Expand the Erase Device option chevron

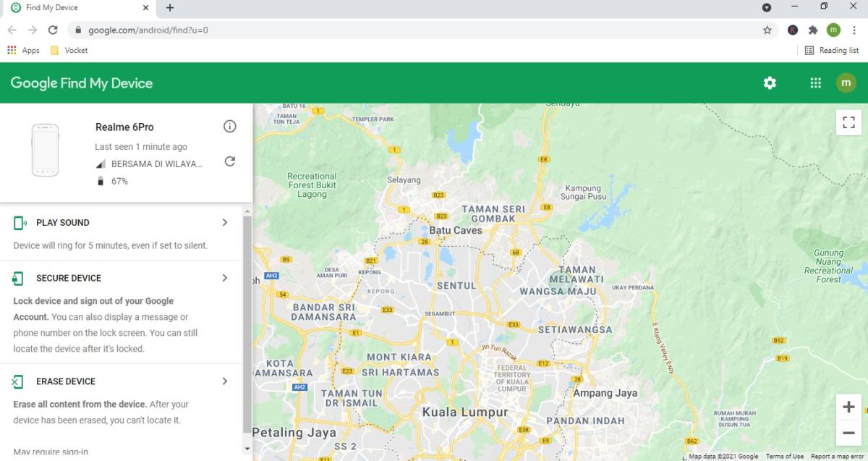(225, 381)
